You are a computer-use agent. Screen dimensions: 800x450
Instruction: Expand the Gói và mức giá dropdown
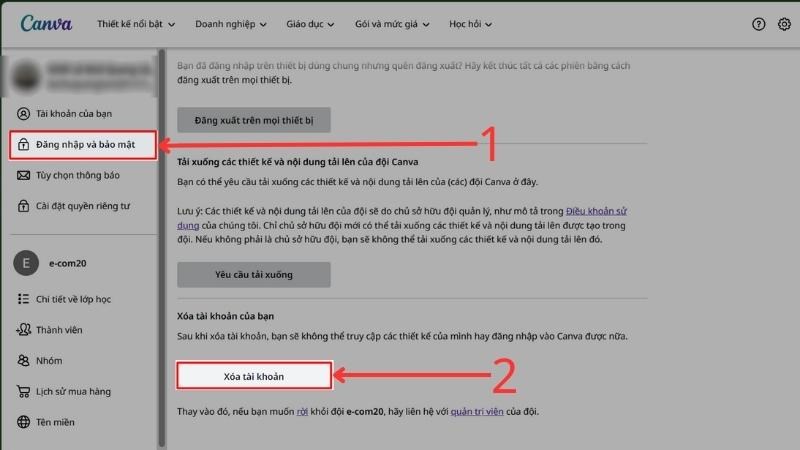coord(392,24)
